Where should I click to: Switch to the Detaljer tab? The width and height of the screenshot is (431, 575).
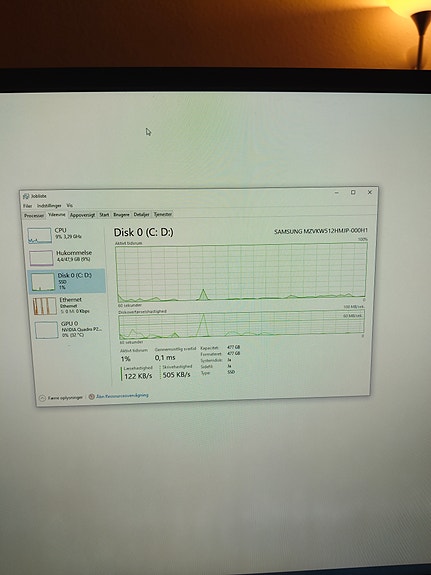tap(141, 215)
